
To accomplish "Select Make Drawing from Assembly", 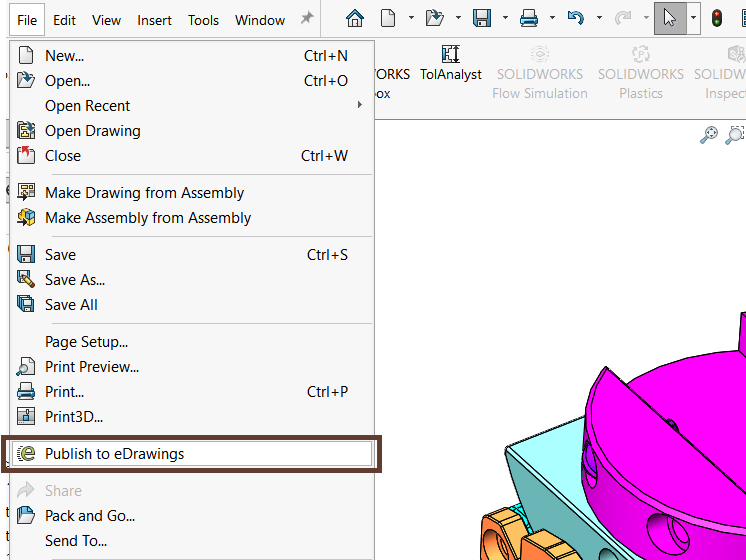I will 144,193.
